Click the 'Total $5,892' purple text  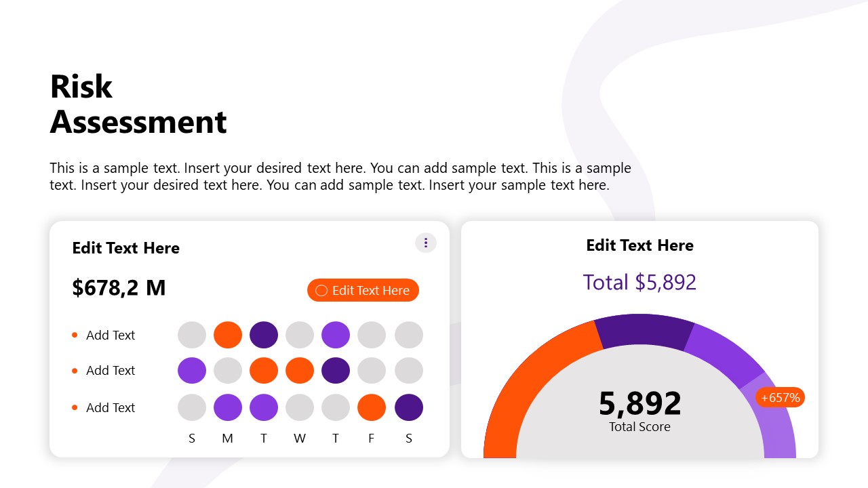pyautogui.click(x=639, y=282)
